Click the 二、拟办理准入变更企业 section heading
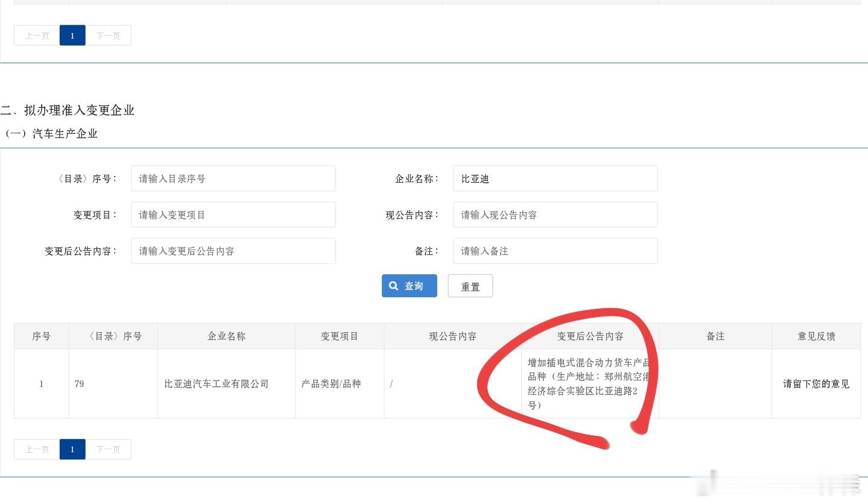This screenshot has width=868, height=504. coord(68,110)
